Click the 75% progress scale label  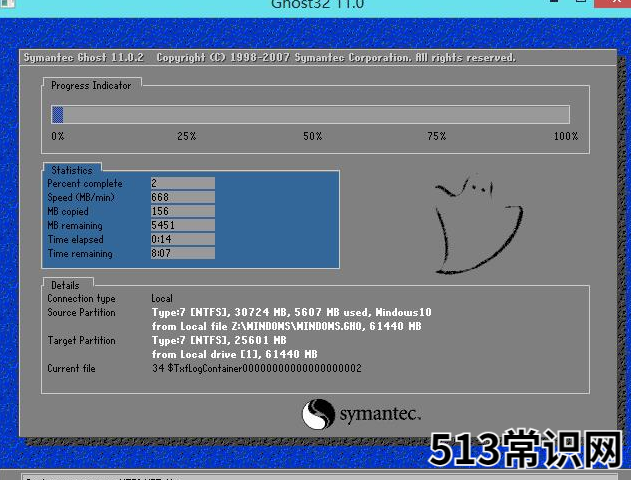[437, 136]
